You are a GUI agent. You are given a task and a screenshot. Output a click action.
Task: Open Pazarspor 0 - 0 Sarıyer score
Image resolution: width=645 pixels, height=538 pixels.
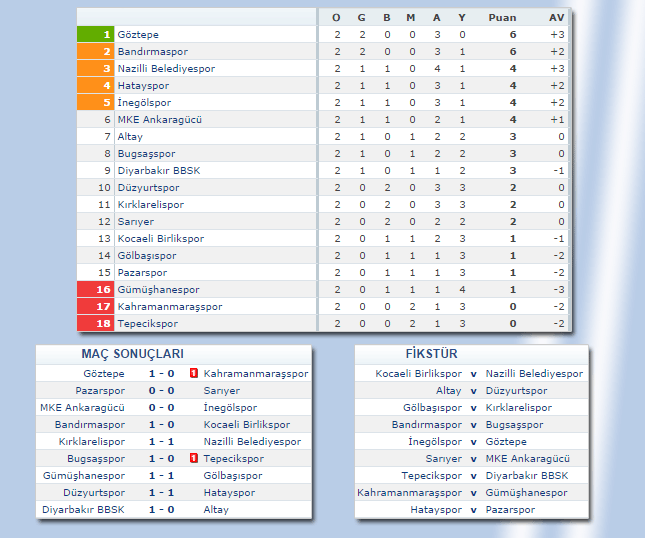[162, 390]
